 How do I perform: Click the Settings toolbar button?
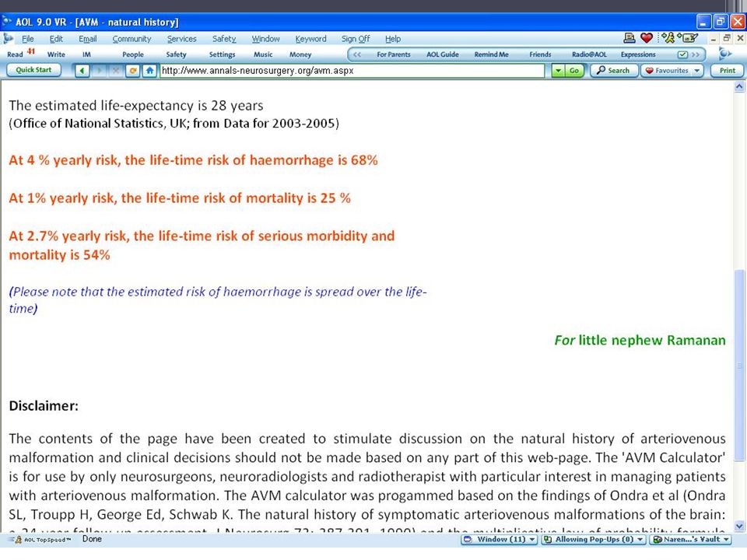point(222,54)
